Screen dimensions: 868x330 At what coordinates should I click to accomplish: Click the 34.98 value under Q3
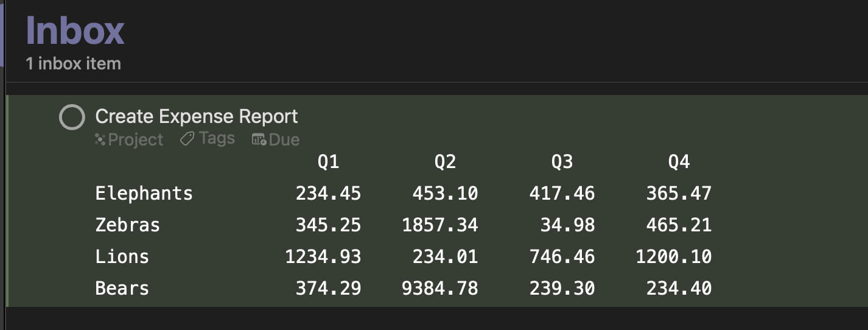click(x=568, y=225)
